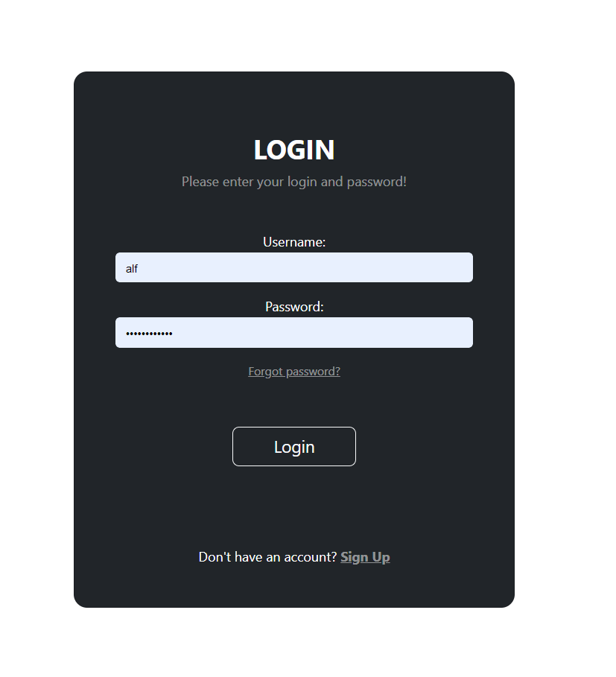Follow the Sign Up link
This screenshot has height=677, width=616.
click(365, 557)
